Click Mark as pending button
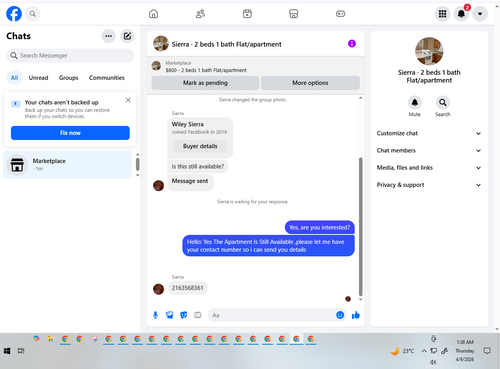 pyautogui.click(x=205, y=83)
